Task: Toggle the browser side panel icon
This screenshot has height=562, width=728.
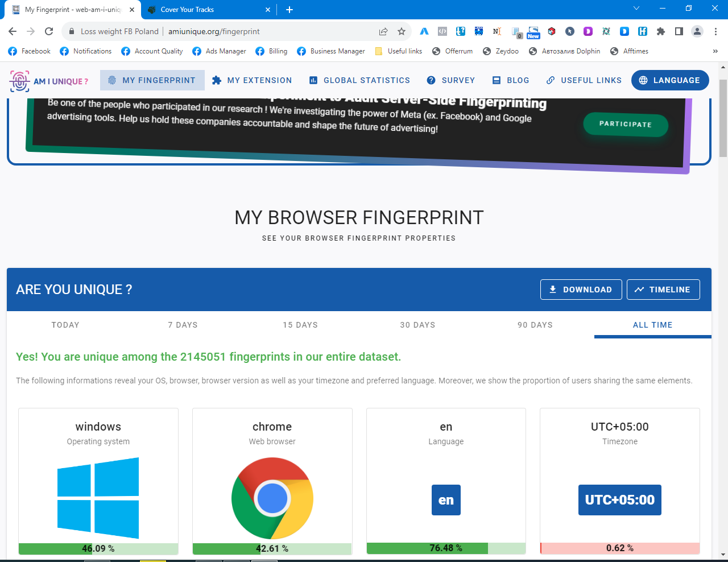Action: coord(679,31)
